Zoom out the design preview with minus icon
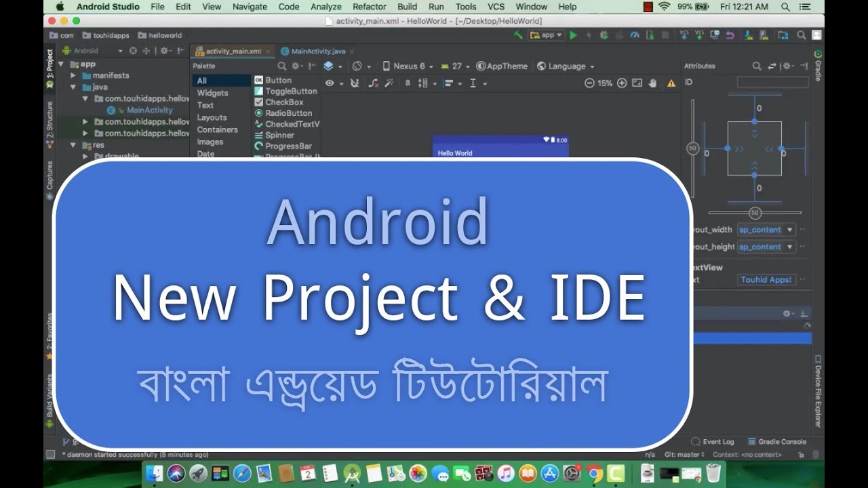Image resolution: width=868 pixels, height=488 pixels. [x=590, y=83]
